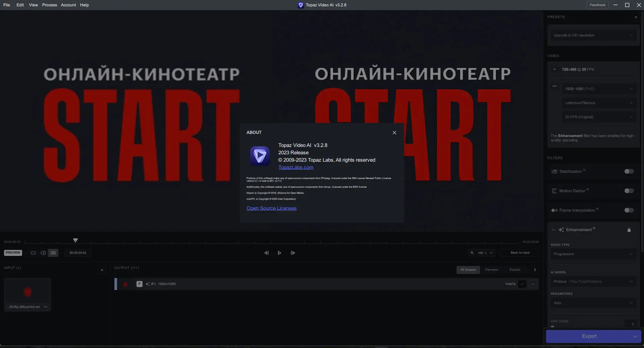Click the output row enhancement sparkle icon
The height and width of the screenshot is (348, 644).
(148, 284)
